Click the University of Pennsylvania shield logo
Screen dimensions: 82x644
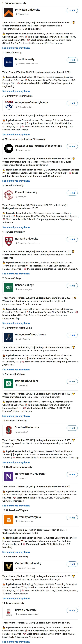click(x=9, y=105)
